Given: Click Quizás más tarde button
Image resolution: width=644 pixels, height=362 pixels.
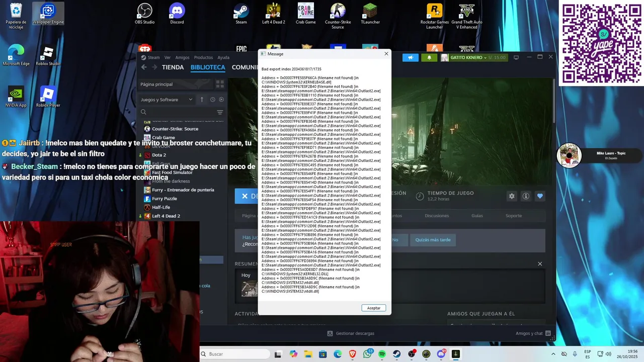Looking at the screenshot, I should point(433,240).
